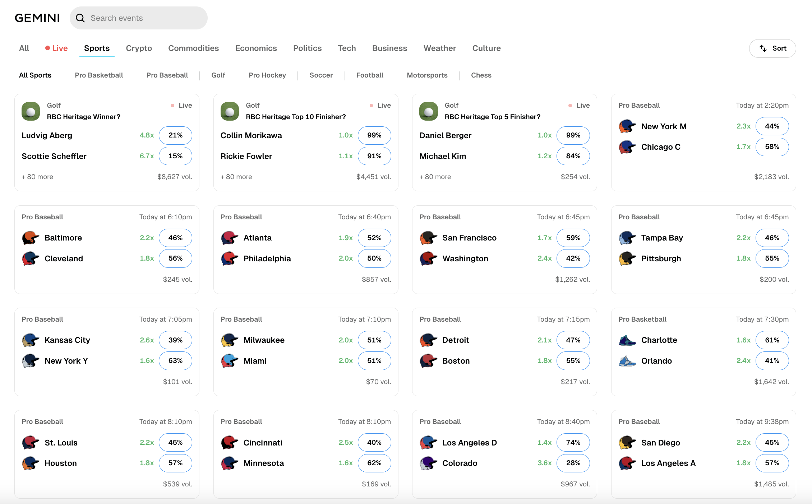
Task: Filter by Motorsports
Action: click(427, 75)
